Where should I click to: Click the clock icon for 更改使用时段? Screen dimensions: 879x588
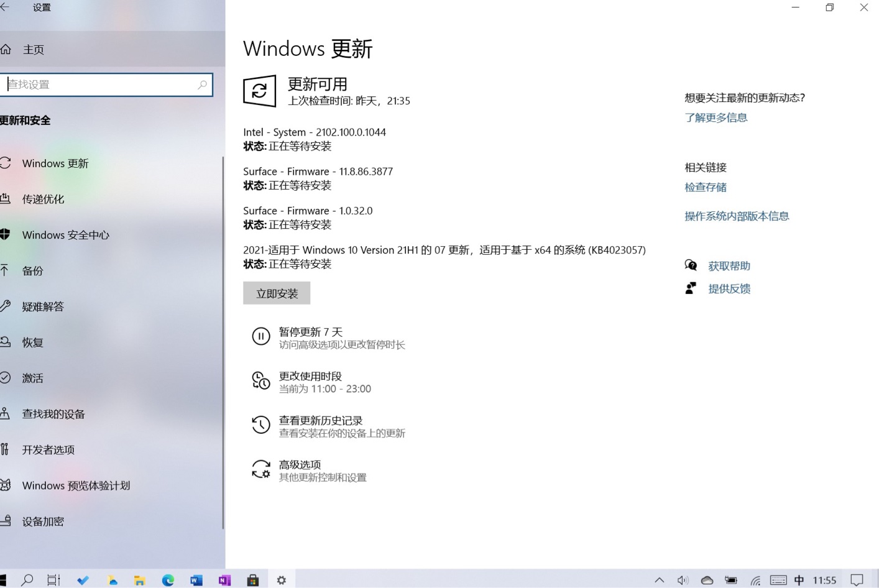[x=260, y=380]
